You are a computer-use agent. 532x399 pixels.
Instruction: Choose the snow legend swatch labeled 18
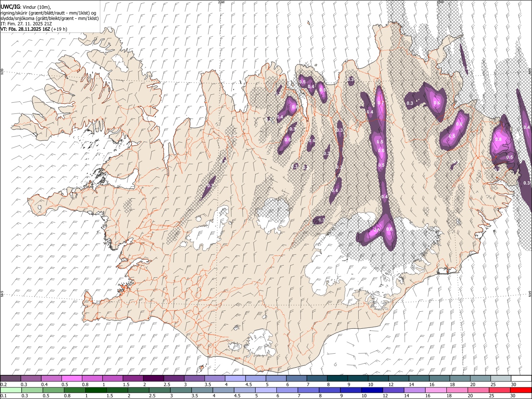click(x=460, y=379)
